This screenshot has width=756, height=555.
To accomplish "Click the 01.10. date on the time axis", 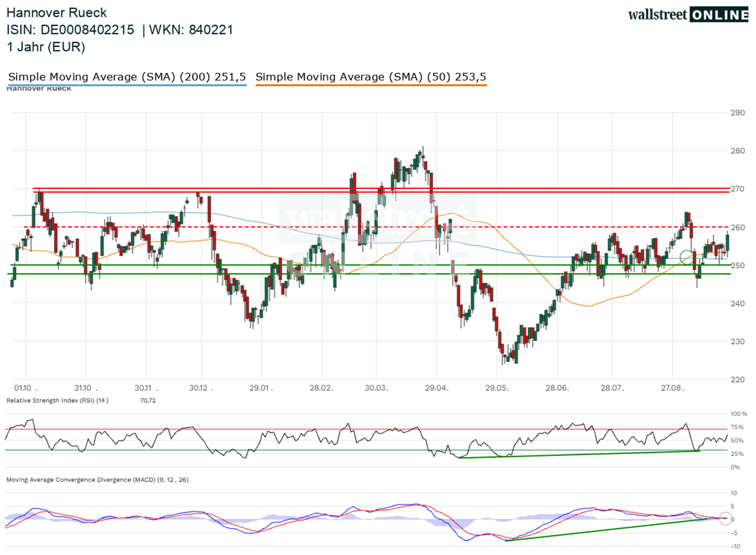I will pyautogui.click(x=27, y=389).
